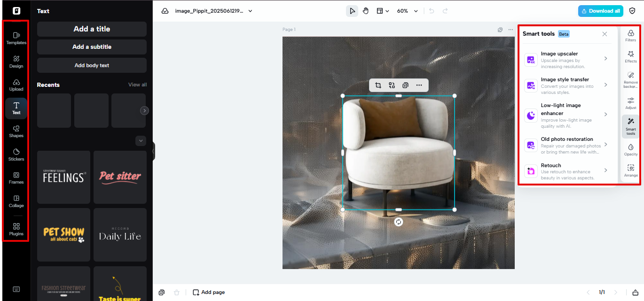This screenshot has width=644, height=301.
Task: Open the Stickers panel
Action: (16, 155)
